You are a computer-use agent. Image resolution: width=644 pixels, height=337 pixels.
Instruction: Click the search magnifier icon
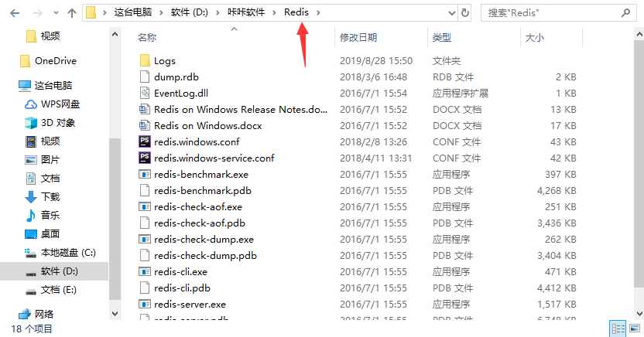pos(625,13)
